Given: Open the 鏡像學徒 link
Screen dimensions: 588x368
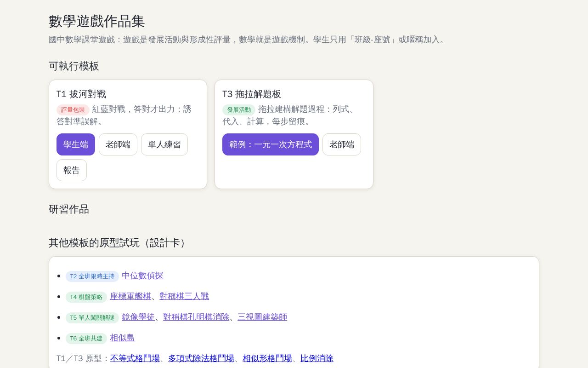Looking at the screenshot, I should tap(138, 317).
